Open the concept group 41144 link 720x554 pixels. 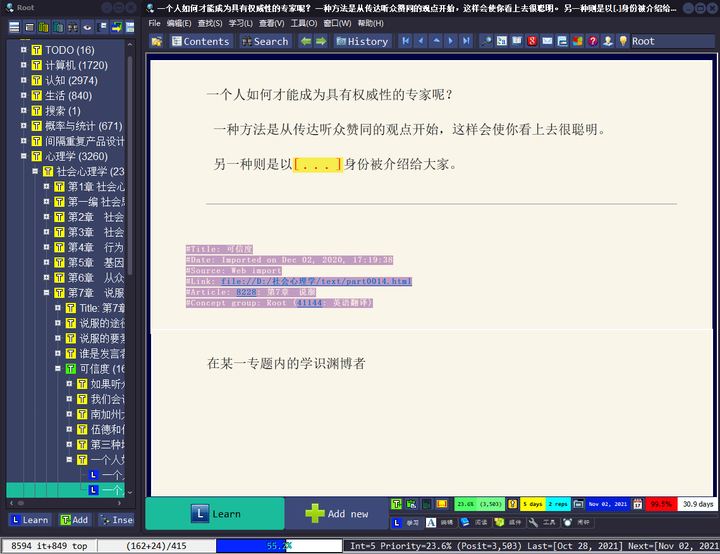(309, 303)
